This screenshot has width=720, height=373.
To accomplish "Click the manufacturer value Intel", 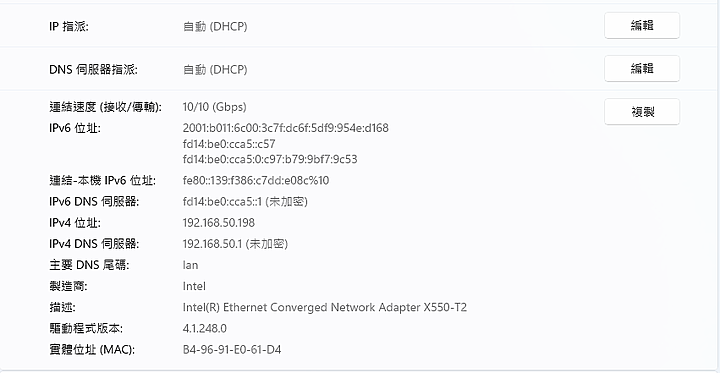I will pyautogui.click(x=194, y=286).
